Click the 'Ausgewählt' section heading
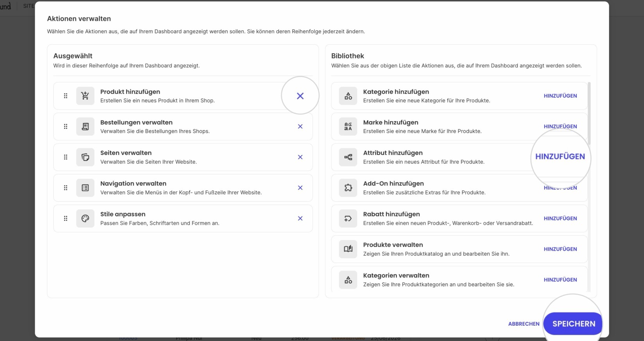The height and width of the screenshot is (341, 644). point(73,56)
